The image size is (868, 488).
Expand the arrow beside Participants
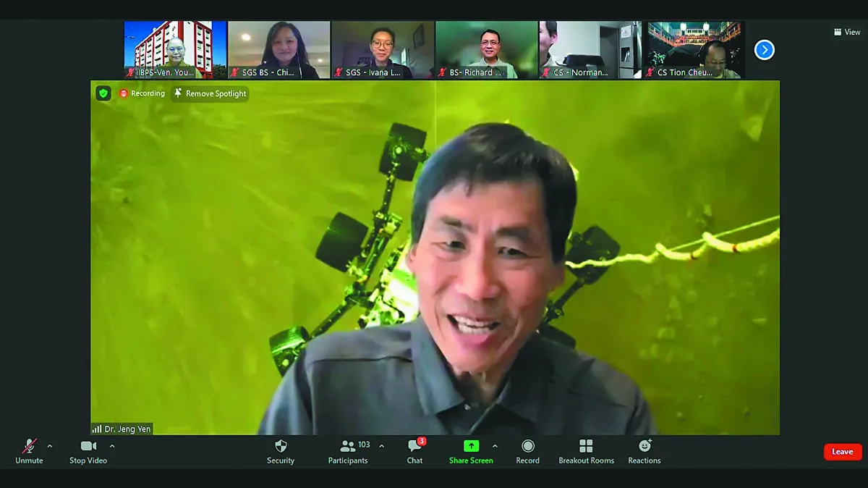click(381, 446)
